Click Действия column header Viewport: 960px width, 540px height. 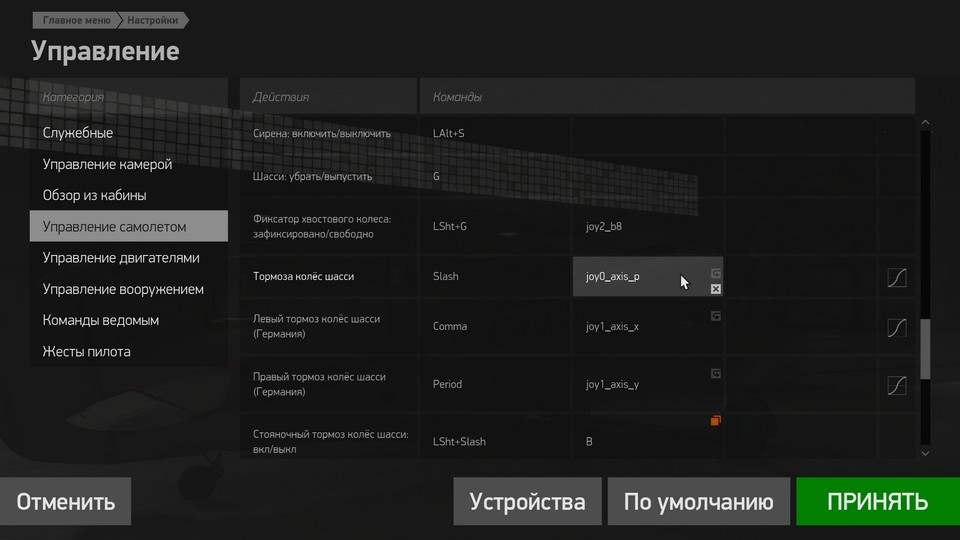pos(328,97)
